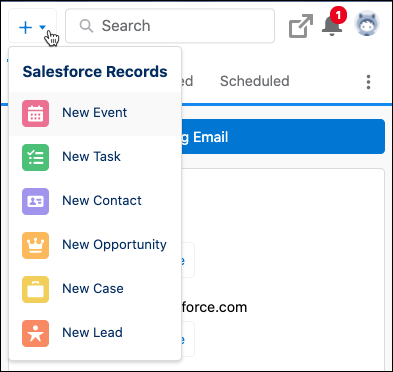Pick New Contact in Salesforce Records
This screenshot has height=372, width=393.
pos(95,201)
